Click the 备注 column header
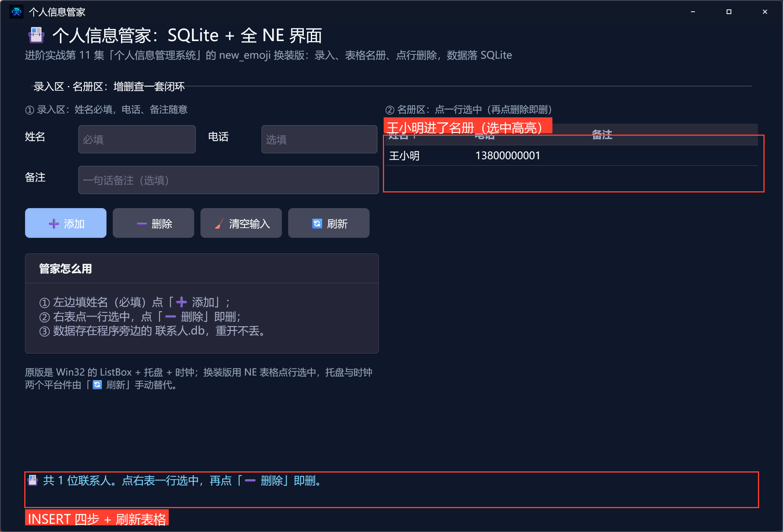The image size is (783, 532). click(602, 135)
